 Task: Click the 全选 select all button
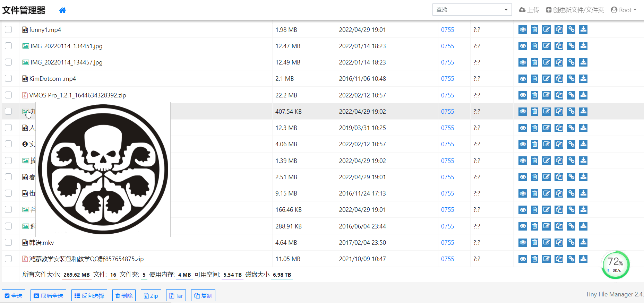click(x=14, y=296)
